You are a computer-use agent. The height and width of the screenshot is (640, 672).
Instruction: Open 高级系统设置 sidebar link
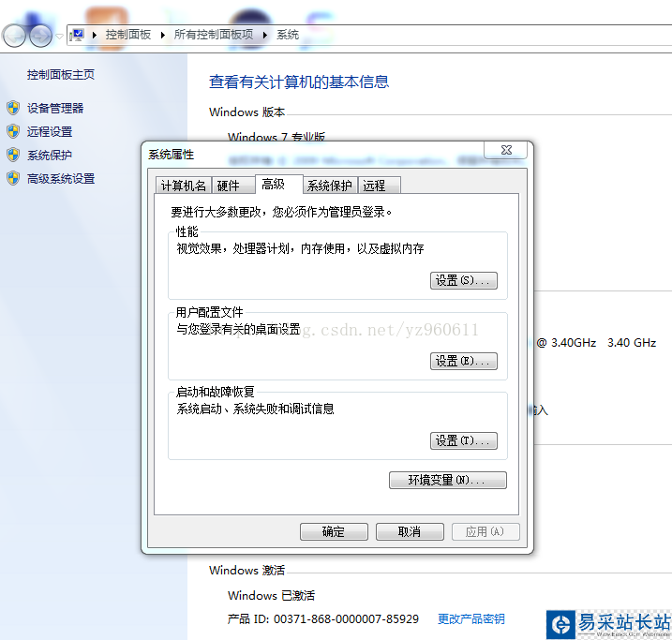(x=61, y=179)
